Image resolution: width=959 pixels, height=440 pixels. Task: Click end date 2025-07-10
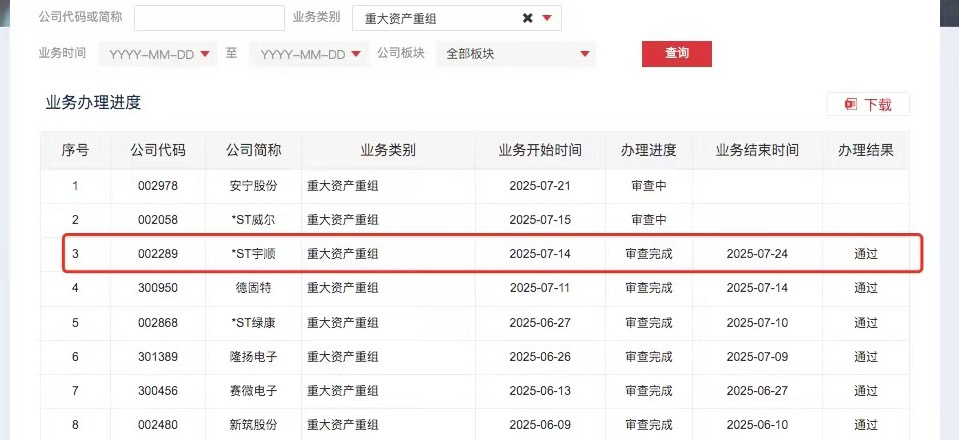(757, 323)
